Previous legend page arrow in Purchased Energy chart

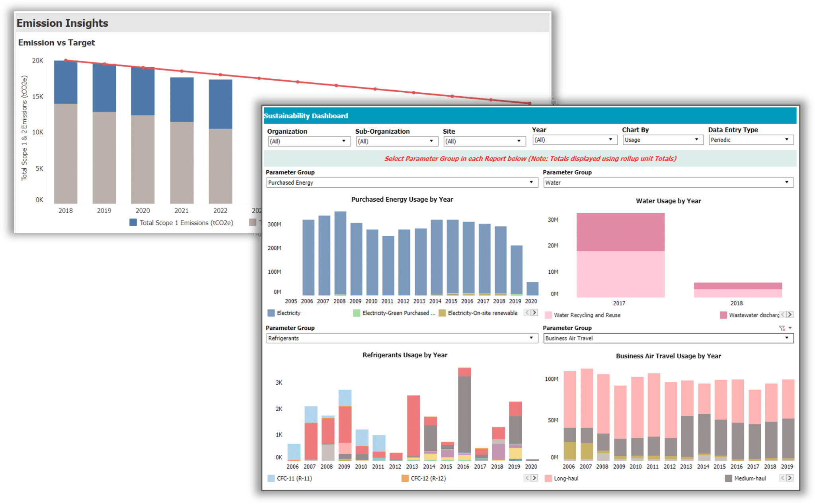pos(527,313)
